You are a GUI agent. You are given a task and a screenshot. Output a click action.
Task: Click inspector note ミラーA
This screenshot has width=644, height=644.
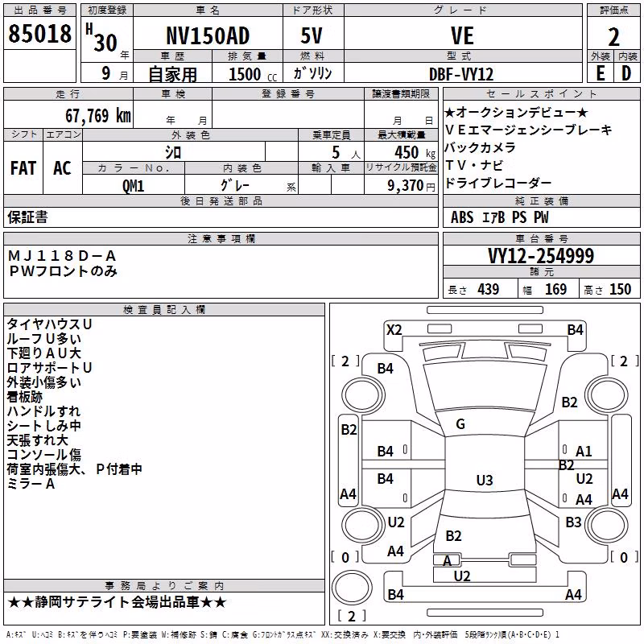[x=31, y=484]
